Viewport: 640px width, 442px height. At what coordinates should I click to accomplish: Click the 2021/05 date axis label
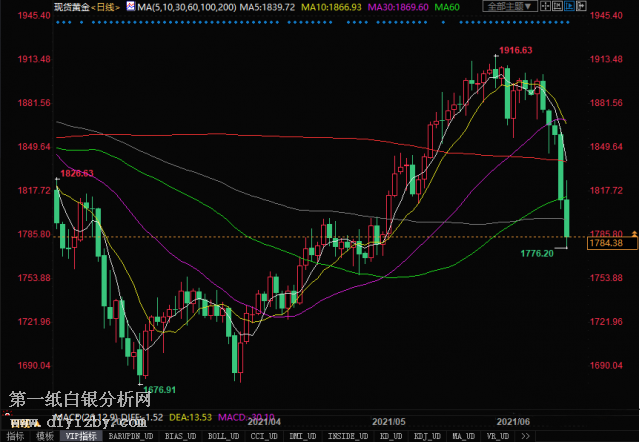pyautogui.click(x=387, y=423)
